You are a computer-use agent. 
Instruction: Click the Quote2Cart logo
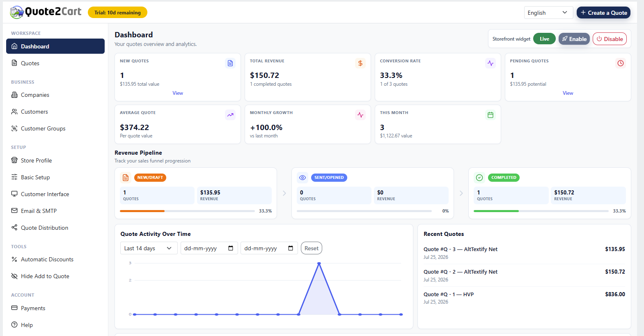pos(46,12)
